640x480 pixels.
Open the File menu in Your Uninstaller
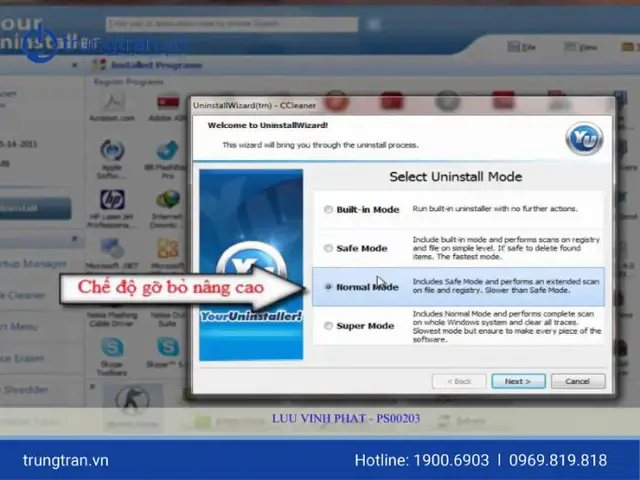522,47
